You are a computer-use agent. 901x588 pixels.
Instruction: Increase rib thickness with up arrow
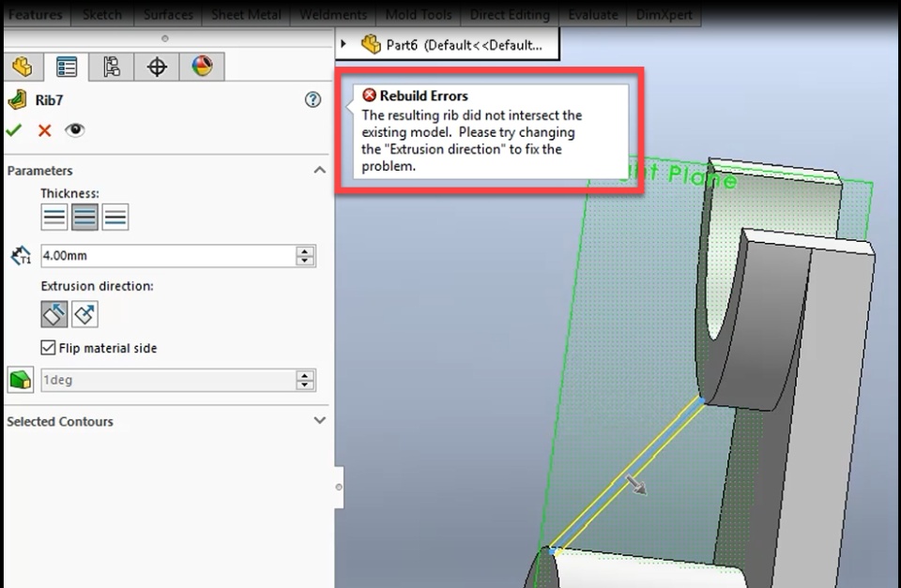tap(305, 251)
